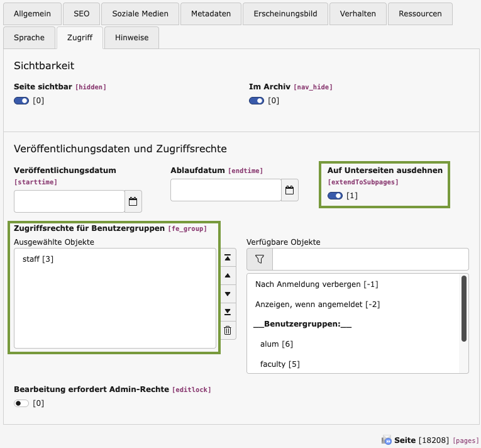Open the Veröffentlichungsdatum calendar picker
The width and height of the screenshot is (481, 448).
pyautogui.click(x=133, y=201)
